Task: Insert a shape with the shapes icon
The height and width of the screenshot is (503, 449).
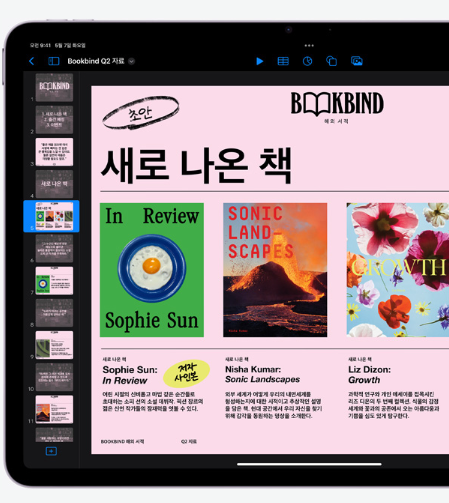Action: (331, 61)
